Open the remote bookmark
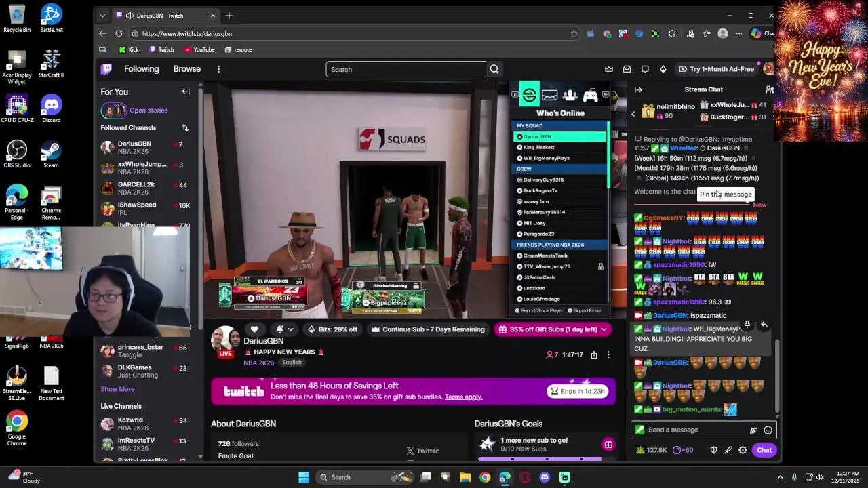868x488 pixels. 238,49
